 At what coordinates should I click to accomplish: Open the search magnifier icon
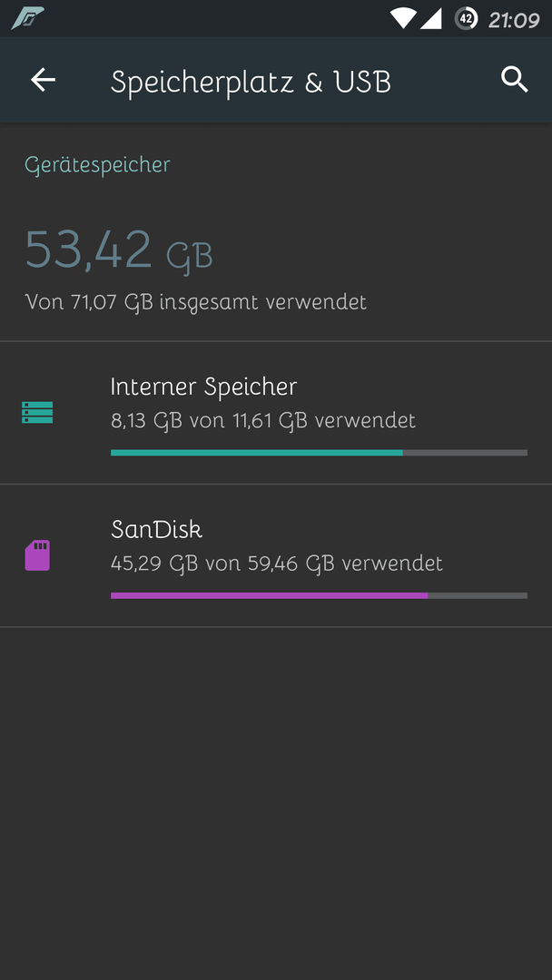515,80
